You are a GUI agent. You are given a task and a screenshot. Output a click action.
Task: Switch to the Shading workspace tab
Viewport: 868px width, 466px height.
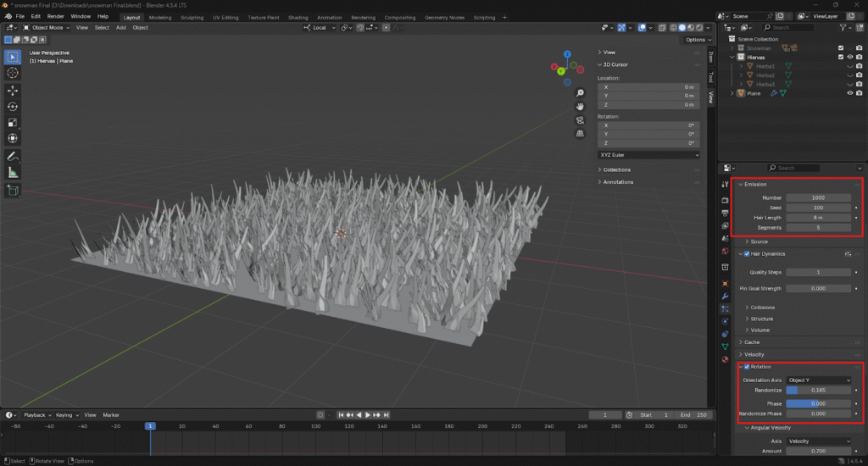point(298,17)
